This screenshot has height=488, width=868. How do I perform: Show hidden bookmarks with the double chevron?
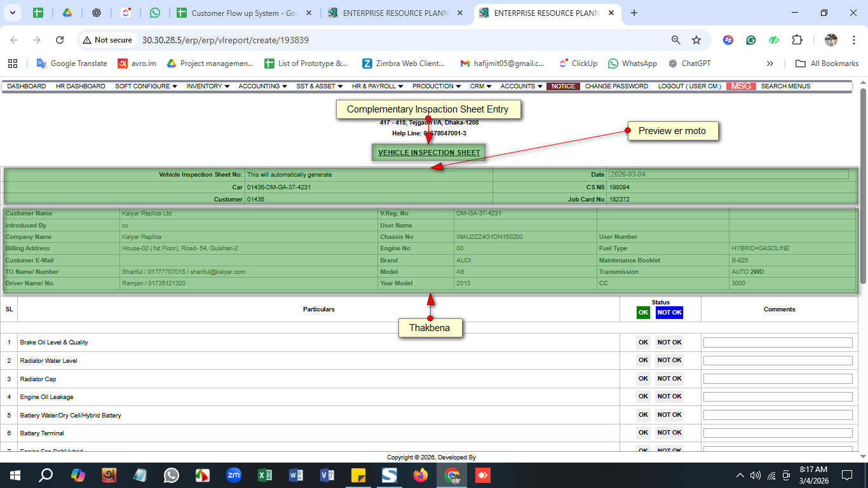pos(770,64)
